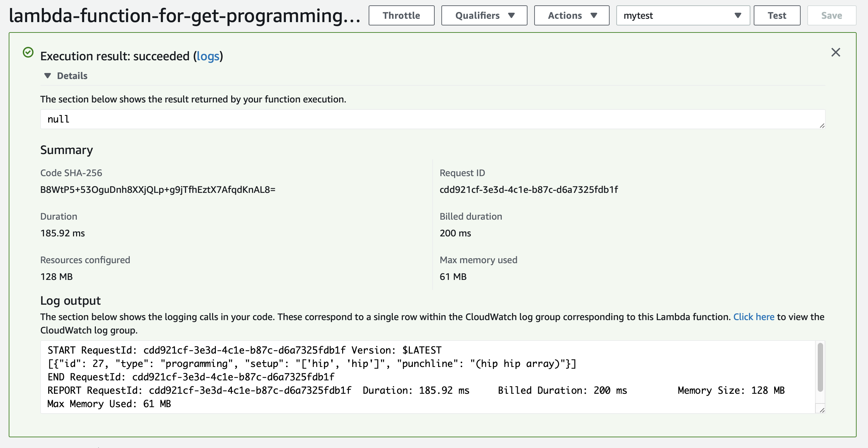The image size is (868, 448).
Task: Click the green success checkmark icon
Action: (28, 53)
